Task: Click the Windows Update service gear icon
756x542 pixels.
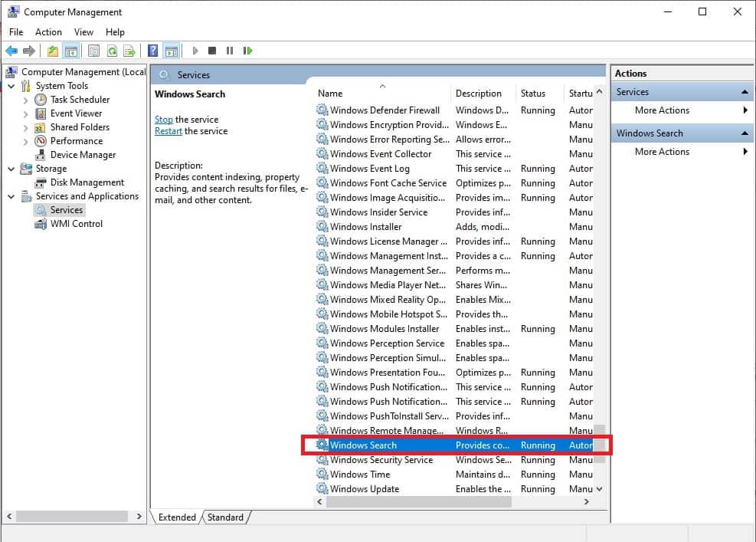Action: click(322, 488)
